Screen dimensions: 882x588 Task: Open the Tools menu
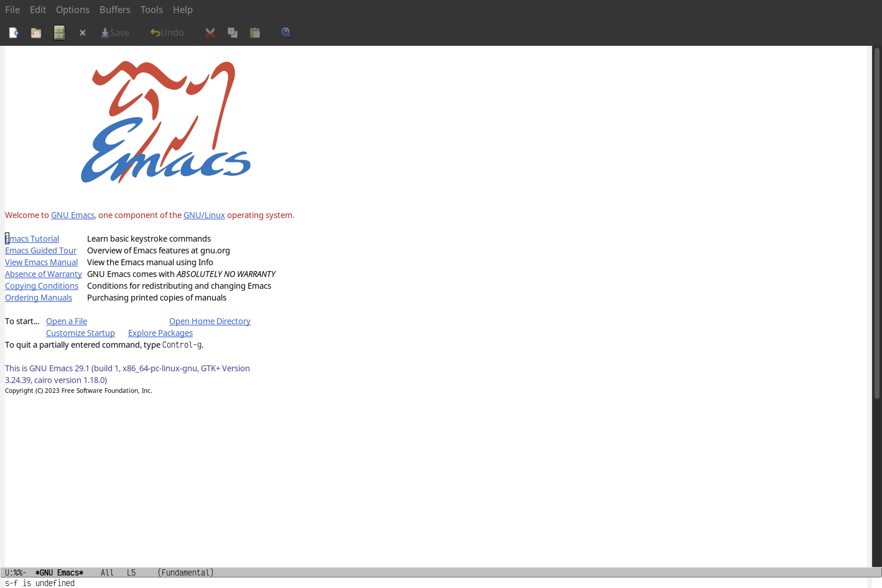click(x=152, y=9)
